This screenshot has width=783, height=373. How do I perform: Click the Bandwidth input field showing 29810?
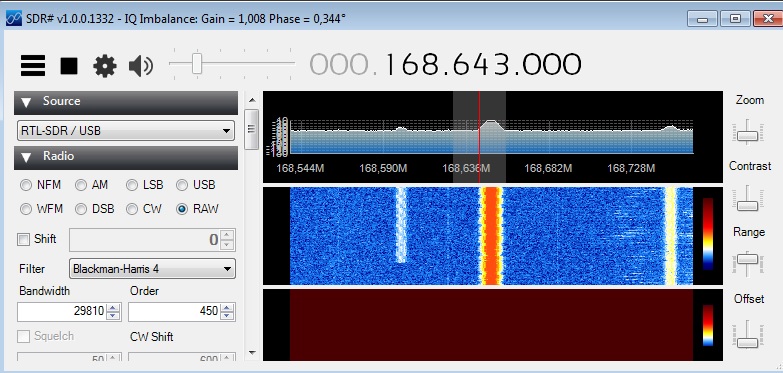[x=63, y=312]
